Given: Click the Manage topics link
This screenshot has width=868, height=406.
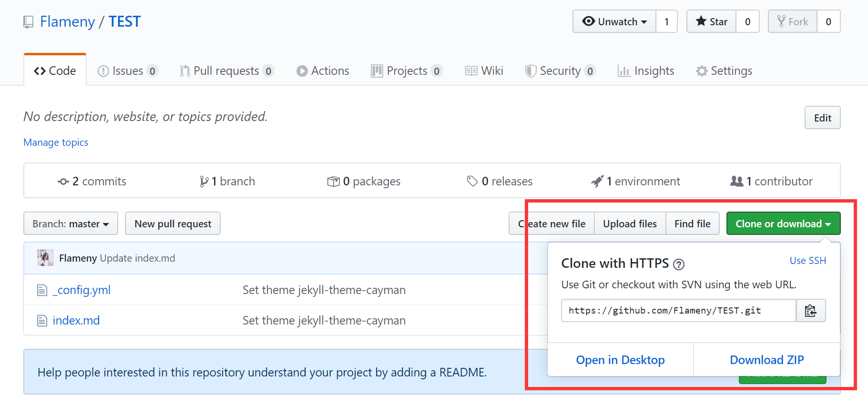Looking at the screenshot, I should [56, 142].
